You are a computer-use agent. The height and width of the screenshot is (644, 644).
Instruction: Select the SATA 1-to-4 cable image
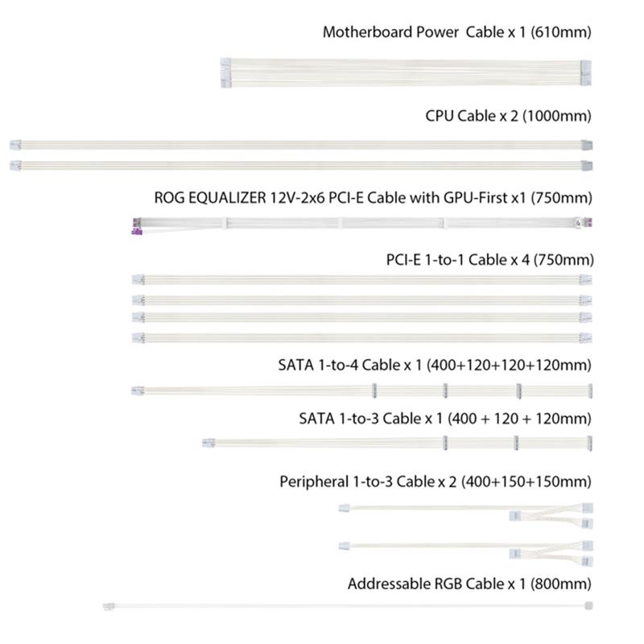361,390
